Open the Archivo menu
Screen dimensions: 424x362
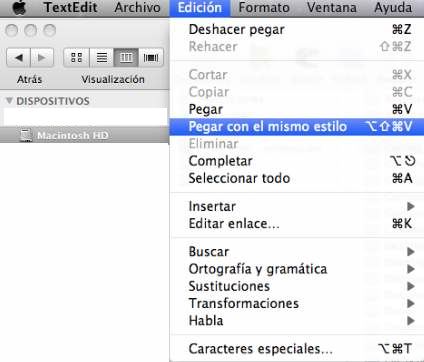[137, 8]
